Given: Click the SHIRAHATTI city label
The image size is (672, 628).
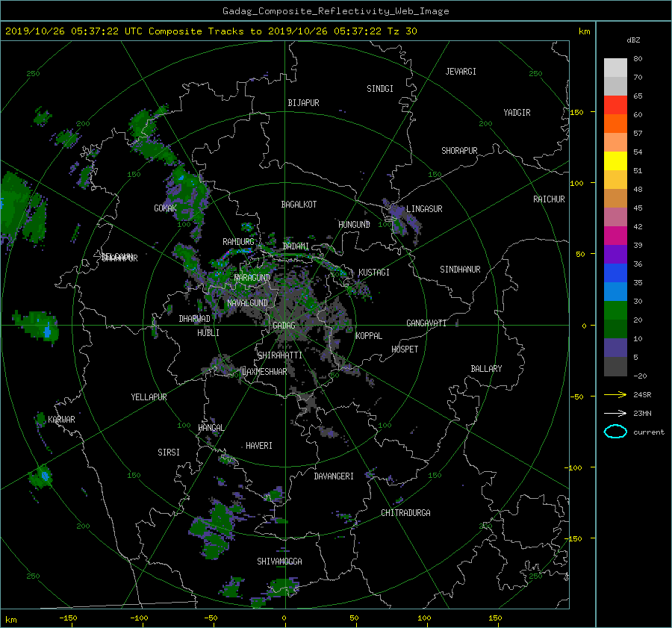Looking at the screenshot, I should click(280, 355).
